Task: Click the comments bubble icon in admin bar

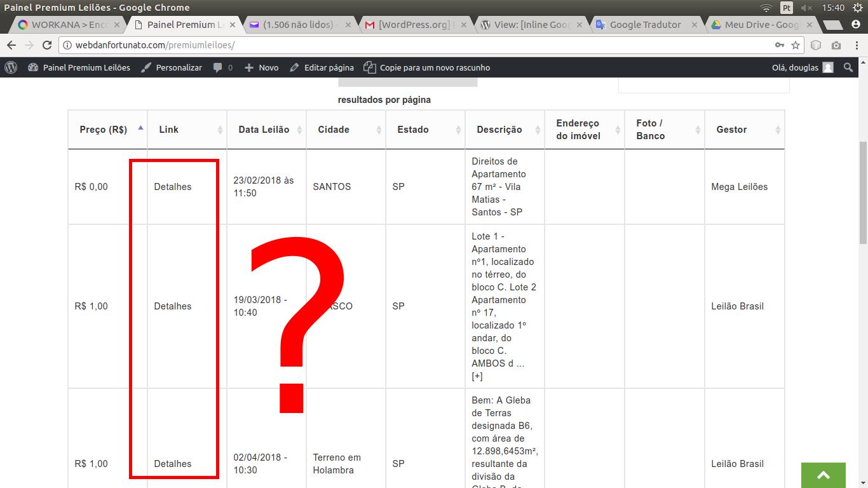Action: (222, 67)
